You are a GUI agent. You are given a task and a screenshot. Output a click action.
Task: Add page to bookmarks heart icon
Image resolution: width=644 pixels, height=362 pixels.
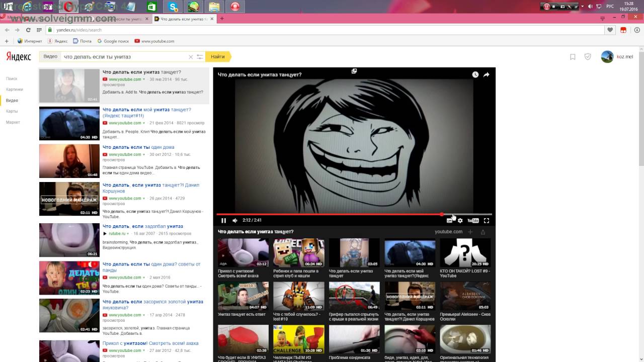610,30
